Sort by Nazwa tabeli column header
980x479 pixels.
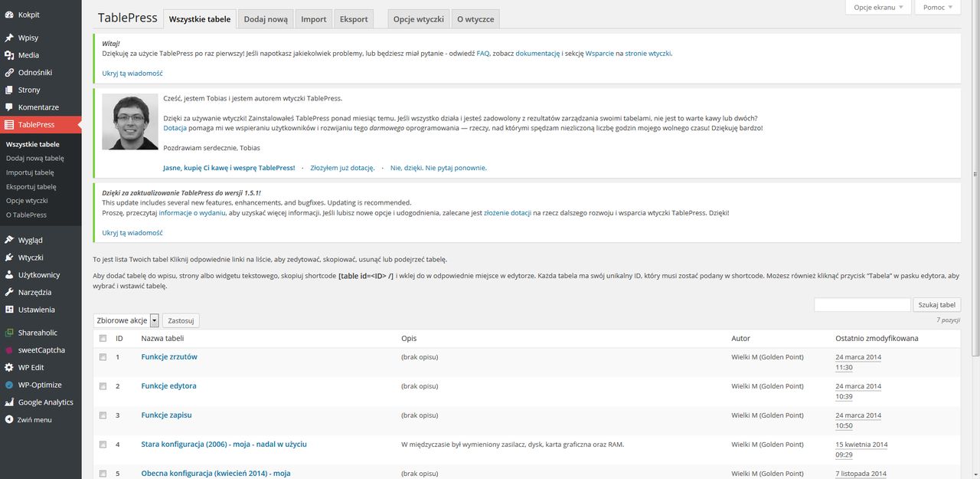coord(162,338)
